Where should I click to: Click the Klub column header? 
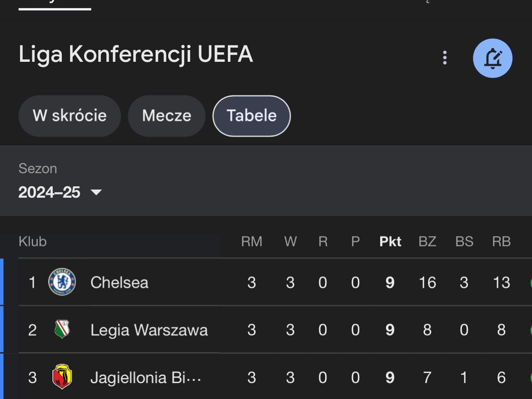pos(32,241)
